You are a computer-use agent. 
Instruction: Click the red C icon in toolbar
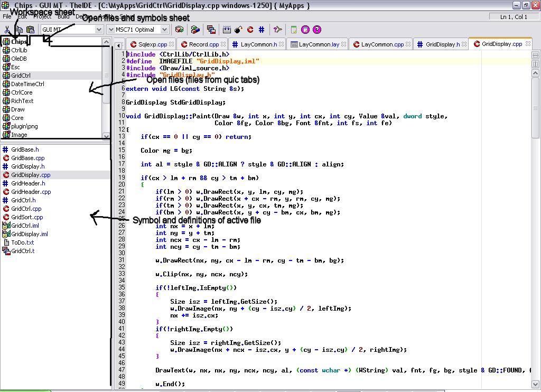pos(250,30)
